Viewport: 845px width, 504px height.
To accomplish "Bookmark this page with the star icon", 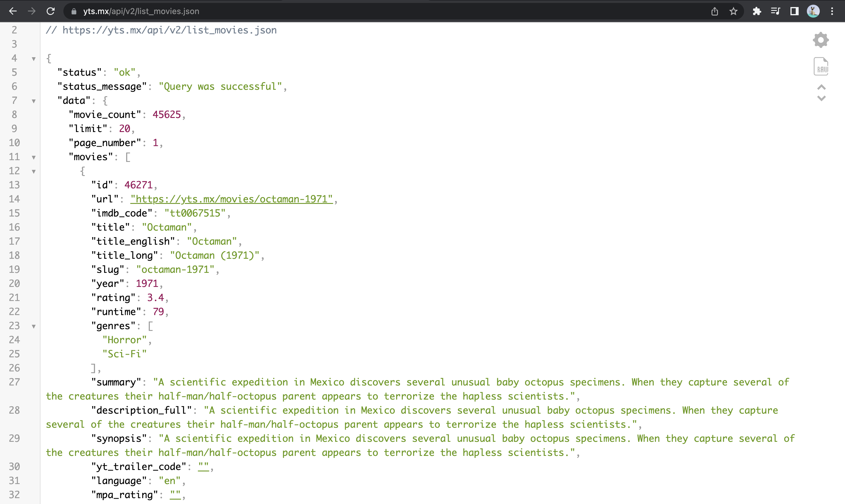I will pyautogui.click(x=733, y=11).
